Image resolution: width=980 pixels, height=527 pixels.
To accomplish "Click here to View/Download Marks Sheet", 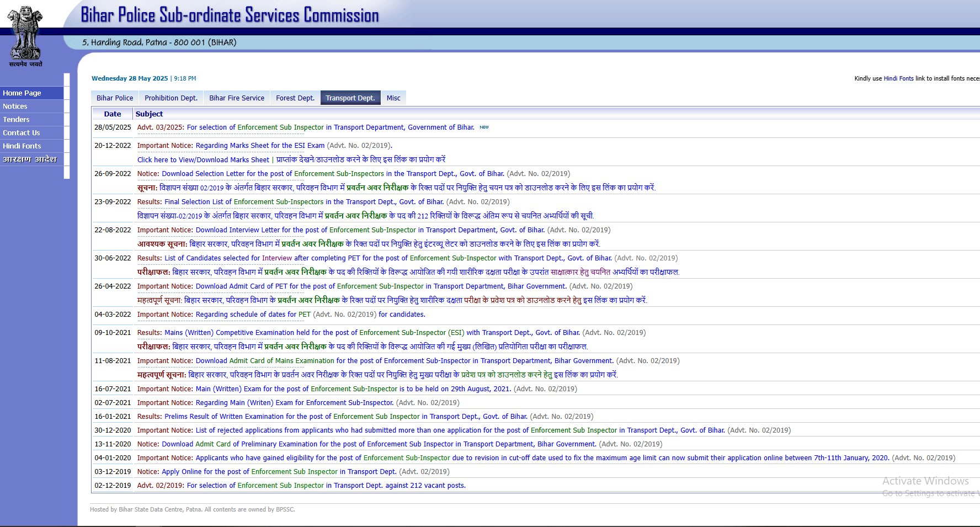I will point(203,160).
